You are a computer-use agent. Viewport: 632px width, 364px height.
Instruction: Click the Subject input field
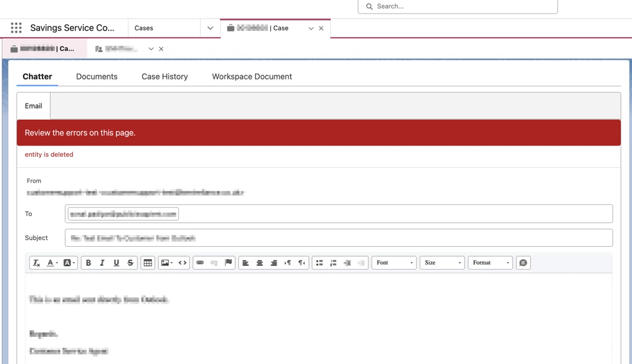click(x=338, y=238)
